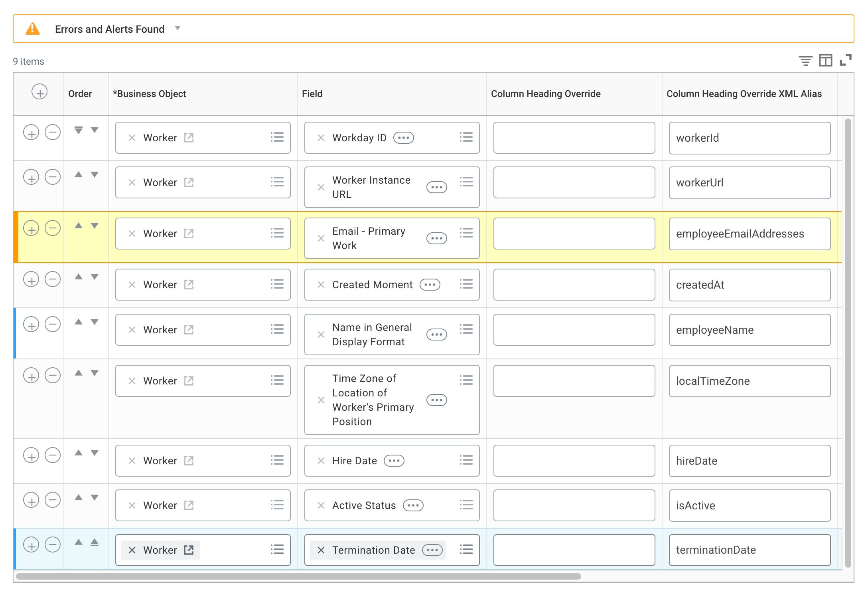868x590 pixels.
Task: Open the Worker link icon in the Termination Date row
Action: [189, 550]
